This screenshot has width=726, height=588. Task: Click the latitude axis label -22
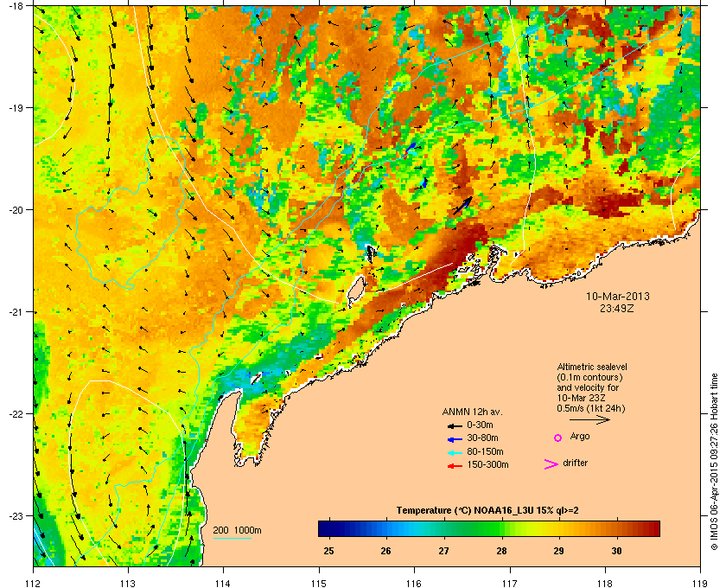[x=16, y=414]
